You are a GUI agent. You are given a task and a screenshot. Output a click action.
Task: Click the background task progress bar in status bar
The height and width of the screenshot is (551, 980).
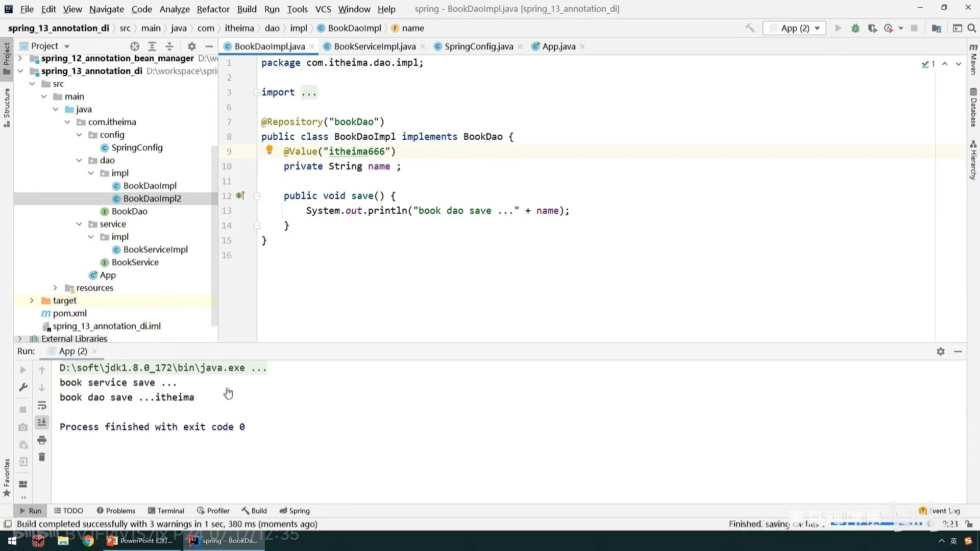[877, 524]
